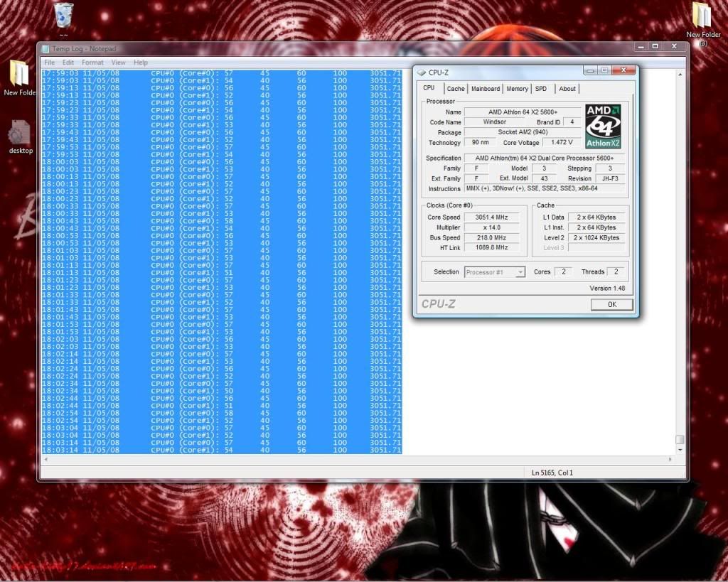Click the AMD Athlon 64 X2 logo

pyautogui.click(x=603, y=126)
